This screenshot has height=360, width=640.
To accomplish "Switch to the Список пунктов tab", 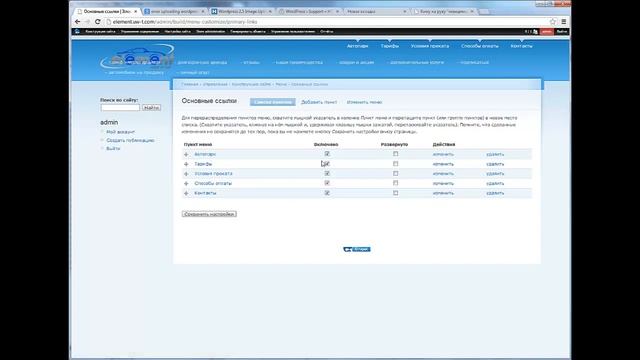I will pos(273,102).
